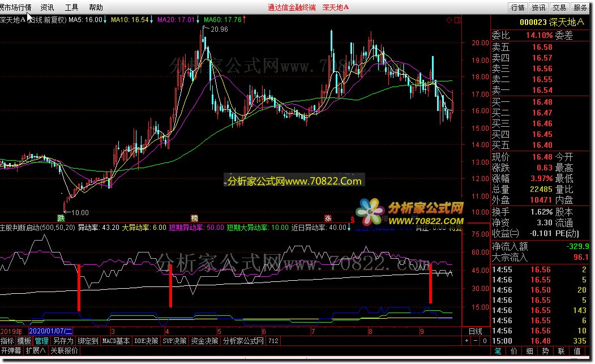The height and width of the screenshot is (364, 595).
Task: Click the 交易 button at top right
Action: coord(559,7)
